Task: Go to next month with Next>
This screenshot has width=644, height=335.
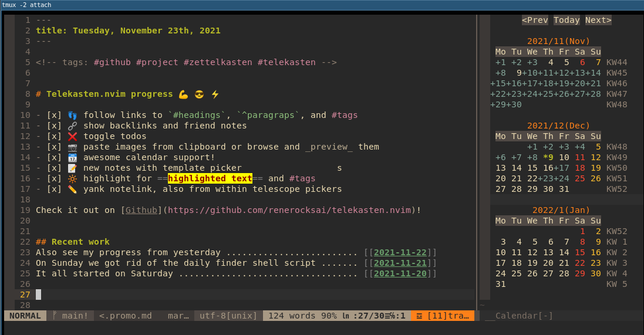Action: [x=598, y=20]
